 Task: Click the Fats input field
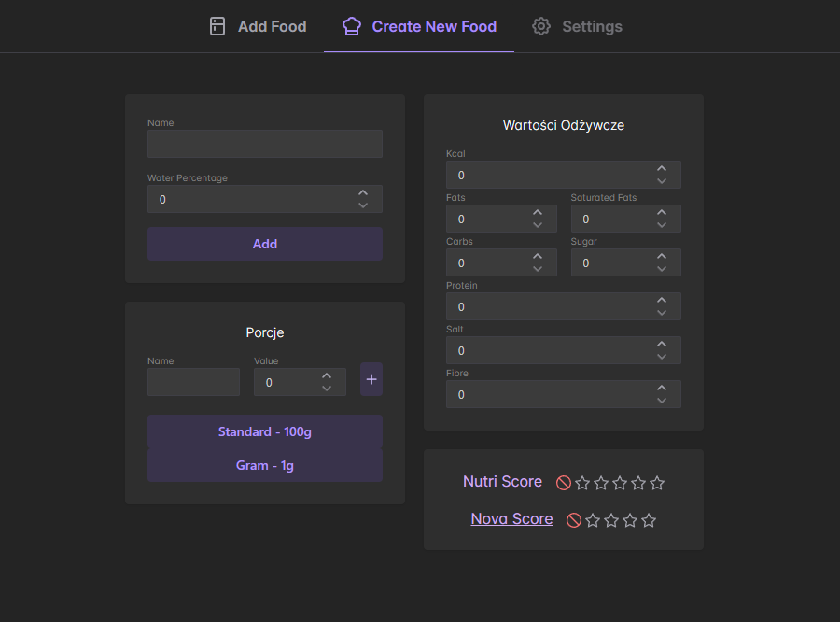click(x=501, y=219)
